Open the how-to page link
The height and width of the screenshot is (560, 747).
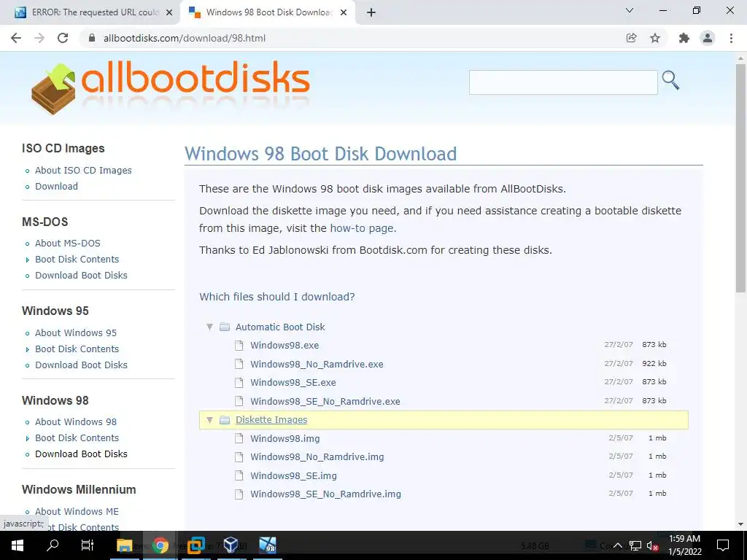tap(362, 228)
